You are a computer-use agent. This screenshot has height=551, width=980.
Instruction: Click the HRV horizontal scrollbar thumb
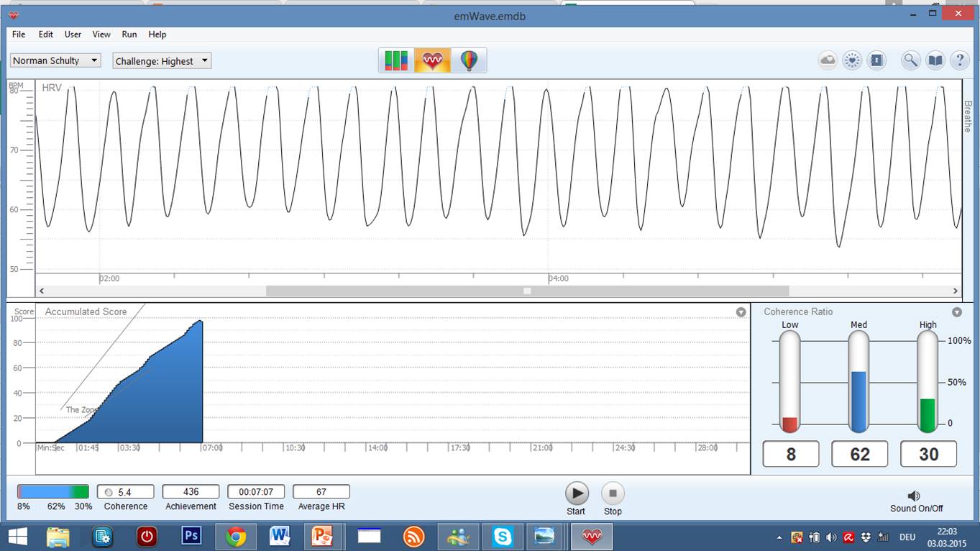[x=527, y=291]
